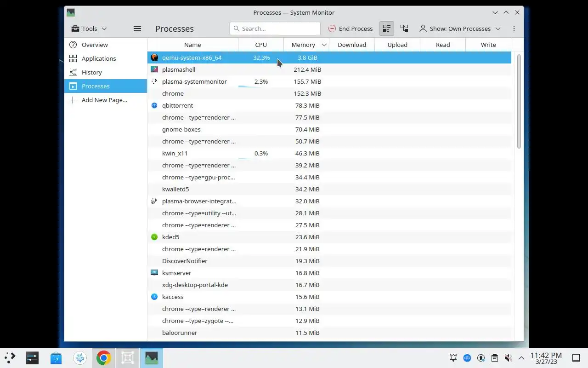Viewport: 588px width, 368px height.
Task: Open Discover store from the taskbar
Action: [56, 357]
